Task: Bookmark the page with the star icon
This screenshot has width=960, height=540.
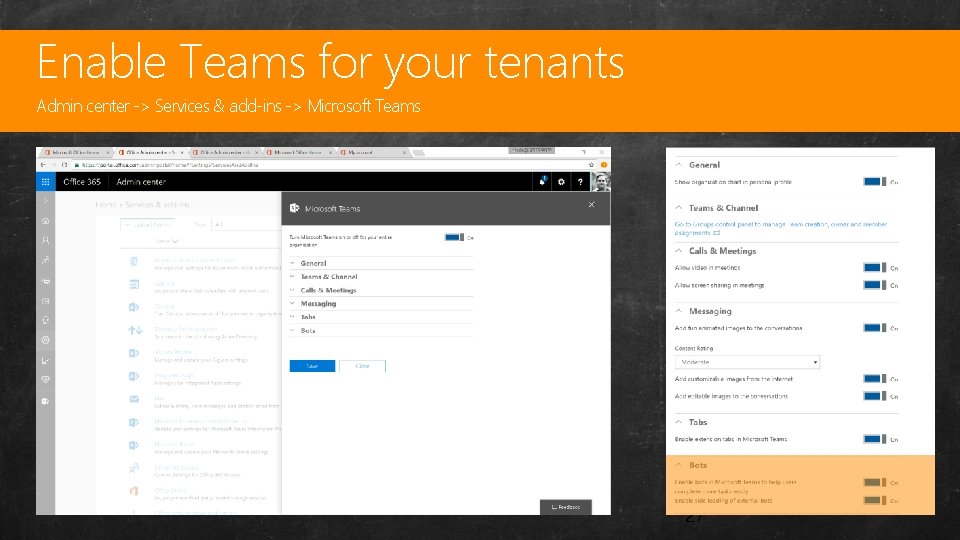Action: coord(591,165)
